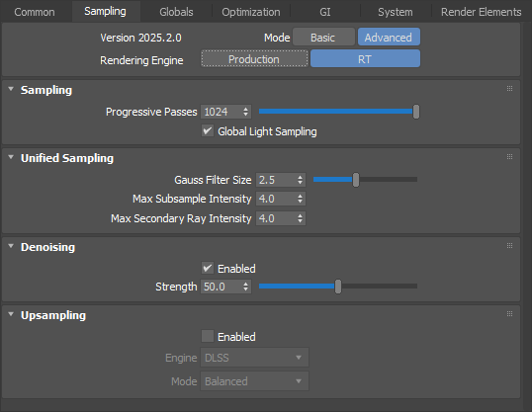Click the Sampling rollout grip icon
Viewport: 532px width, 412px height.
pyautogui.click(x=509, y=89)
